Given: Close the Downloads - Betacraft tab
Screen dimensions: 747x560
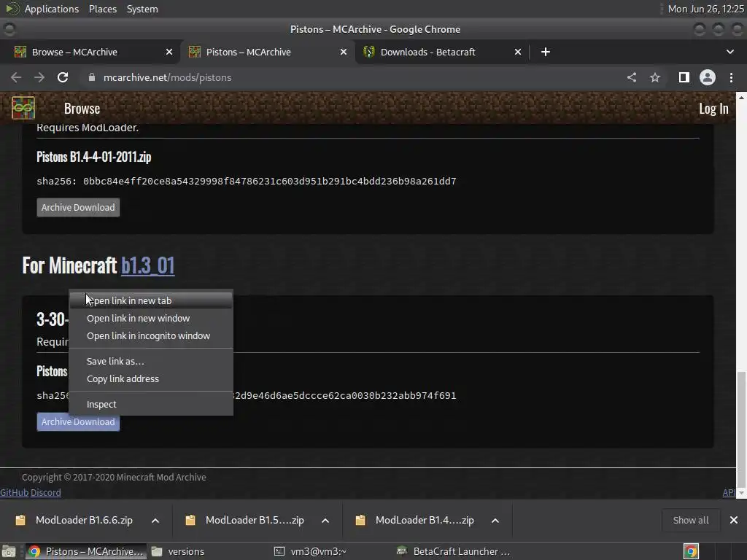Looking at the screenshot, I should 518,52.
